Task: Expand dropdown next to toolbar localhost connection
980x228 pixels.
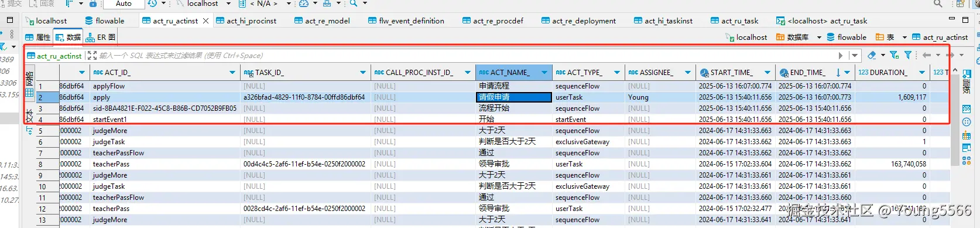Action: (229, 4)
